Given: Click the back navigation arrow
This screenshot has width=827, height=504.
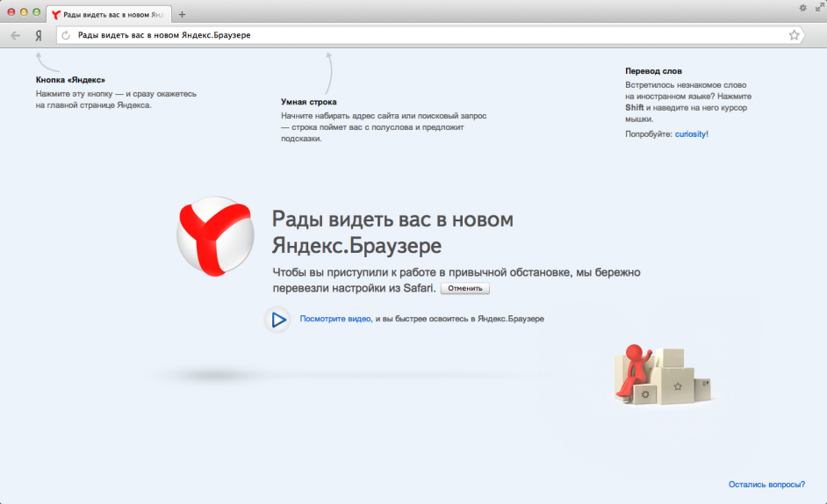Looking at the screenshot, I should click(x=15, y=35).
